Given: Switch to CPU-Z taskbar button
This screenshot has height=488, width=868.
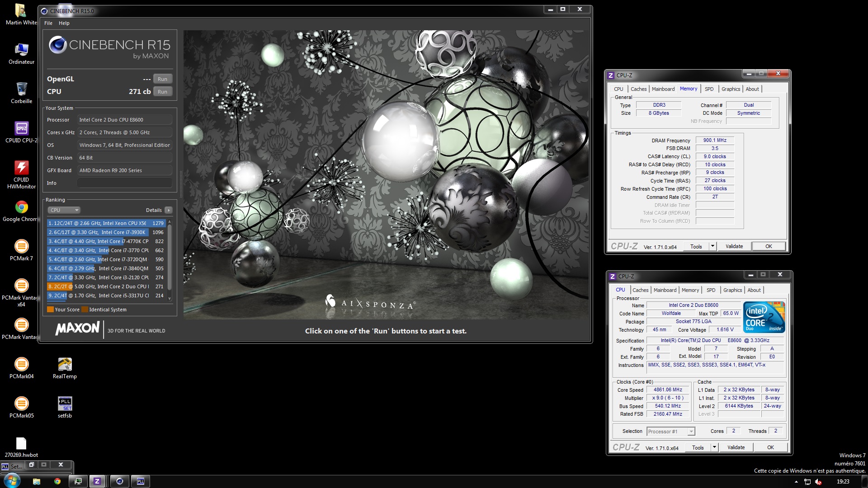Looking at the screenshot, I should pos(97,481).
